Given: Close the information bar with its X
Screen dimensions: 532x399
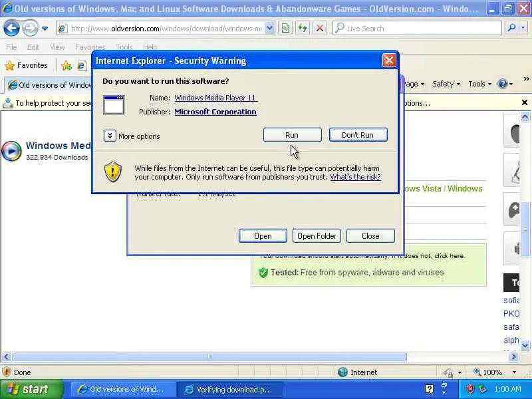Looking at the screenshot, I should click(x=525, y=102).
